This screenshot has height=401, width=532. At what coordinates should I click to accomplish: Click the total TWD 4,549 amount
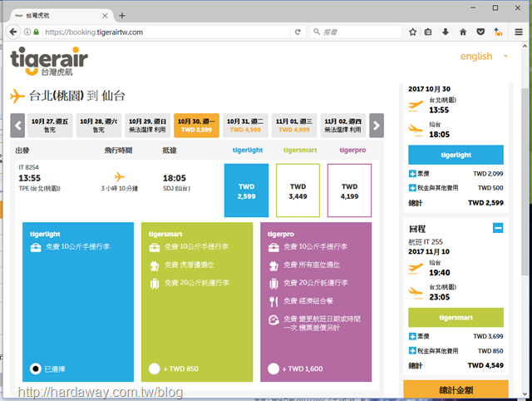[x=485, y=365]
